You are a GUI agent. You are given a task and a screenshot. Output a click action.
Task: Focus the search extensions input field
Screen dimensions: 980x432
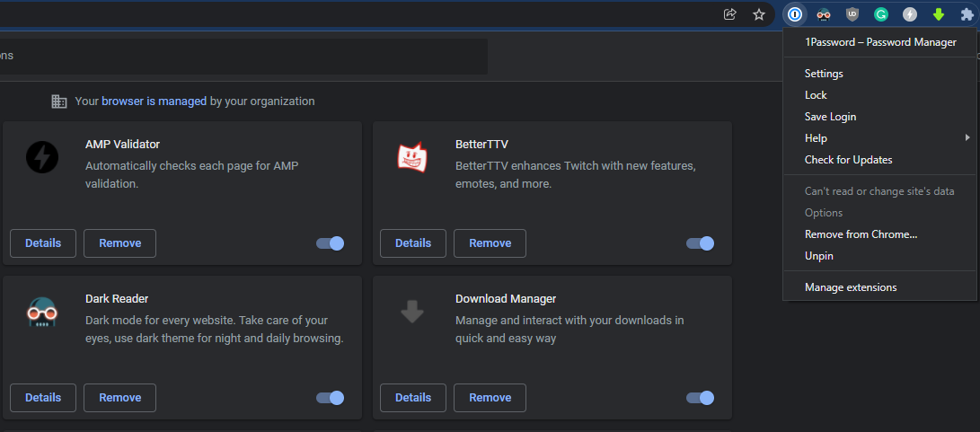(243, 57)
